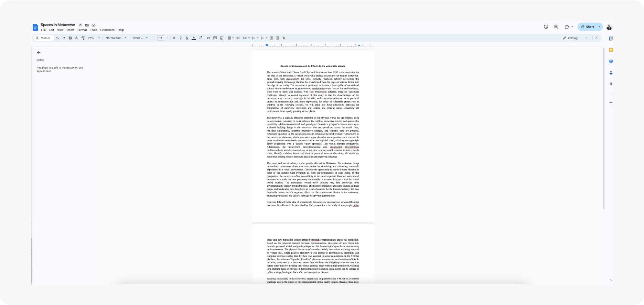Open Google Tasks side panel
The image size is (644, 305).
[x=611, y=61]
